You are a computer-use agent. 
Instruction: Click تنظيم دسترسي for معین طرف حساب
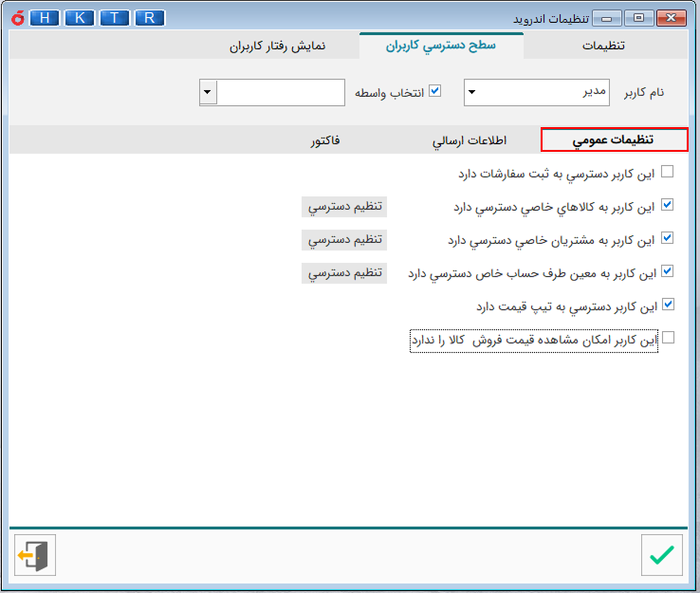[344, 272]
